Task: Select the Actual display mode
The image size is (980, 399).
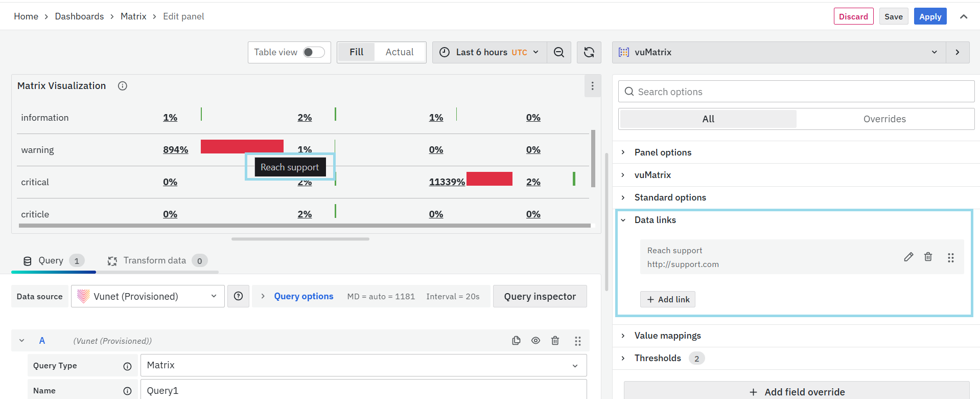Action: 399,52
